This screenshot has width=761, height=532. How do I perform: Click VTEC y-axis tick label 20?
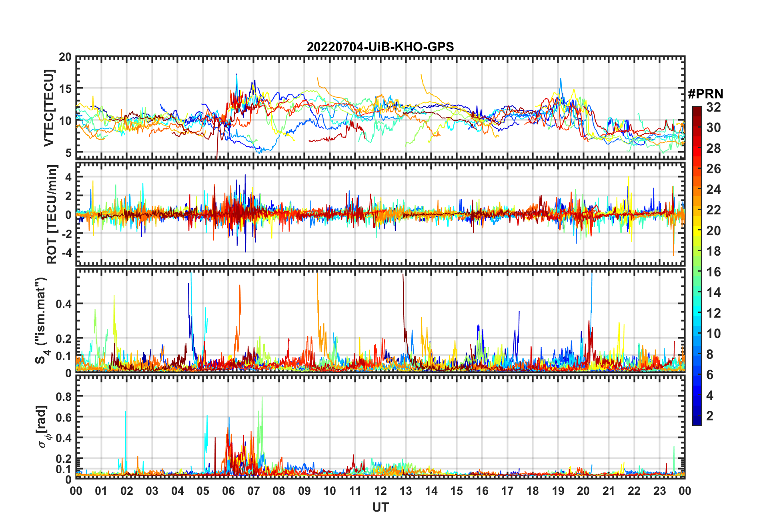pos(65,57)
